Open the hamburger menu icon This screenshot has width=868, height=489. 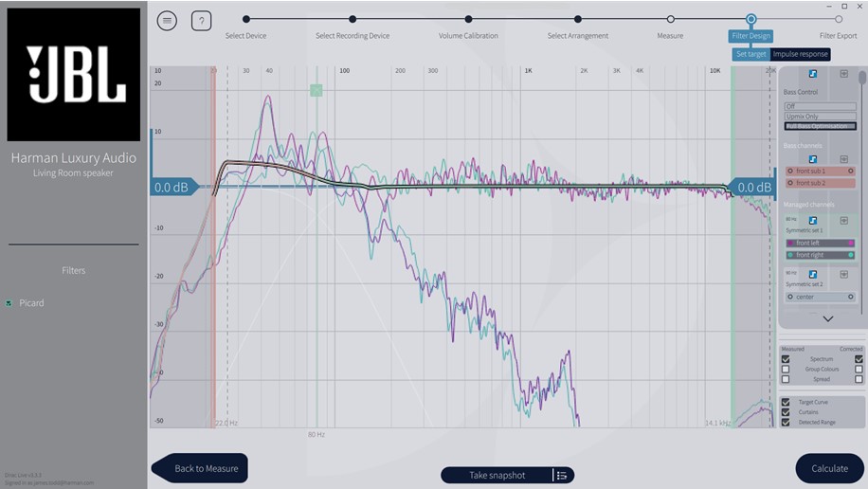tap(167, 21)
